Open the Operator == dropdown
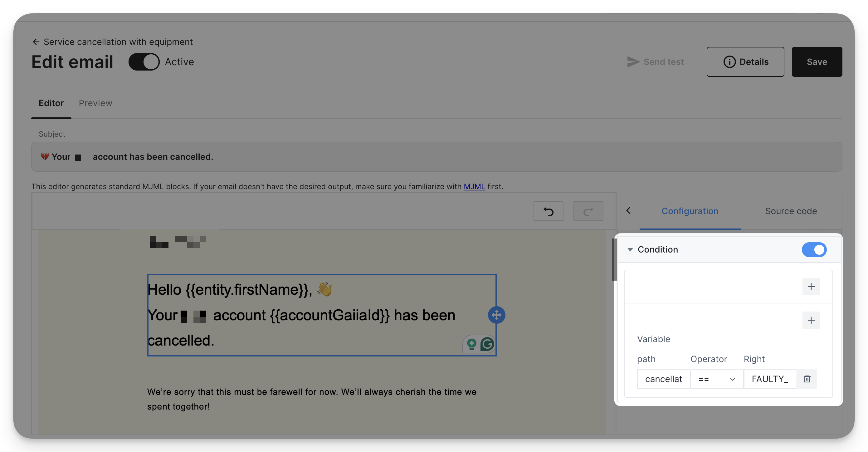Screen dimensions: 868x452 (717, 379)
